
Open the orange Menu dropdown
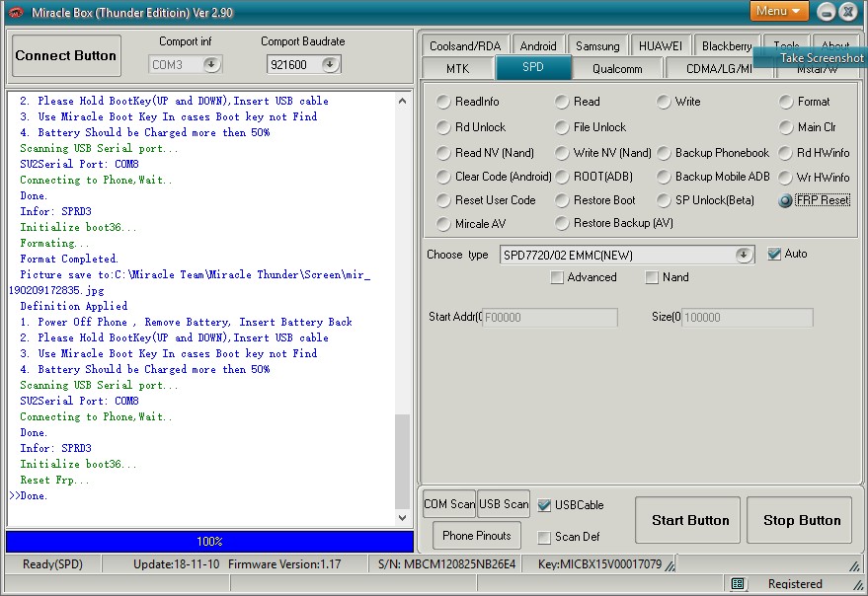pyautogui.click(x=779, y=11)
